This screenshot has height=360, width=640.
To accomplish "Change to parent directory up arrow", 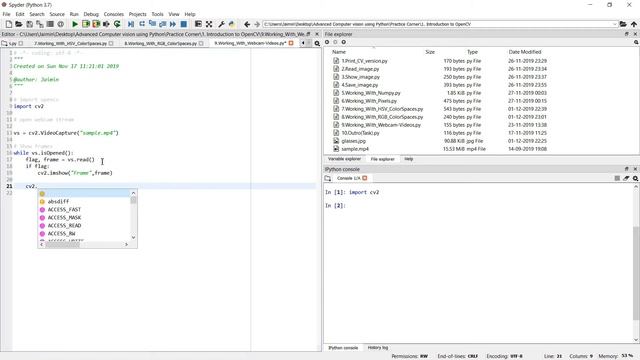I will [633, 24].
